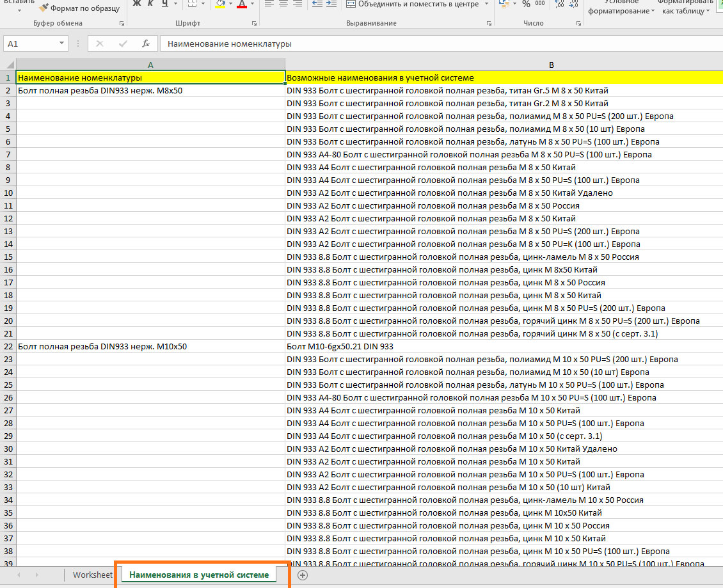Center align the cell text
The image size is (723, 588).
[283, 4]
